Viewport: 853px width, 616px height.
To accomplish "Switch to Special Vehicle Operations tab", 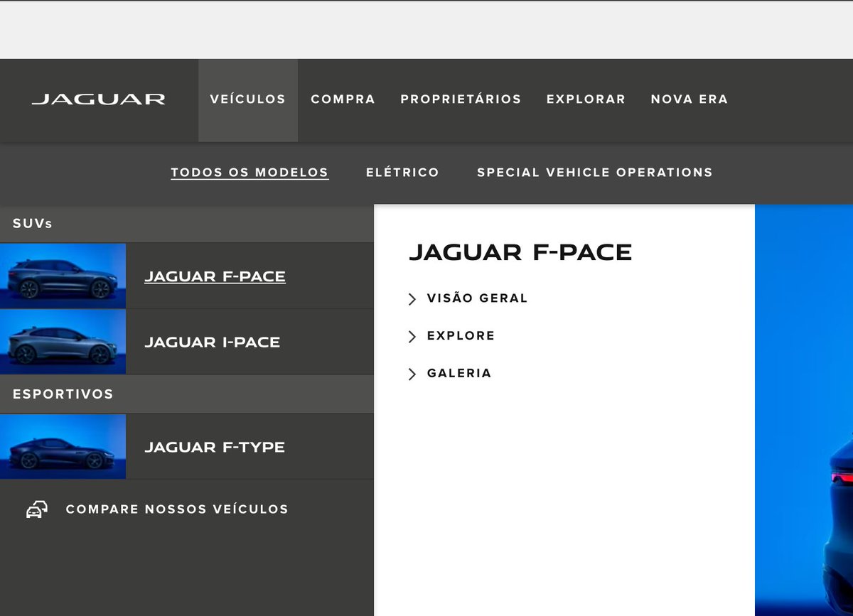I will [x=595, y=173].
